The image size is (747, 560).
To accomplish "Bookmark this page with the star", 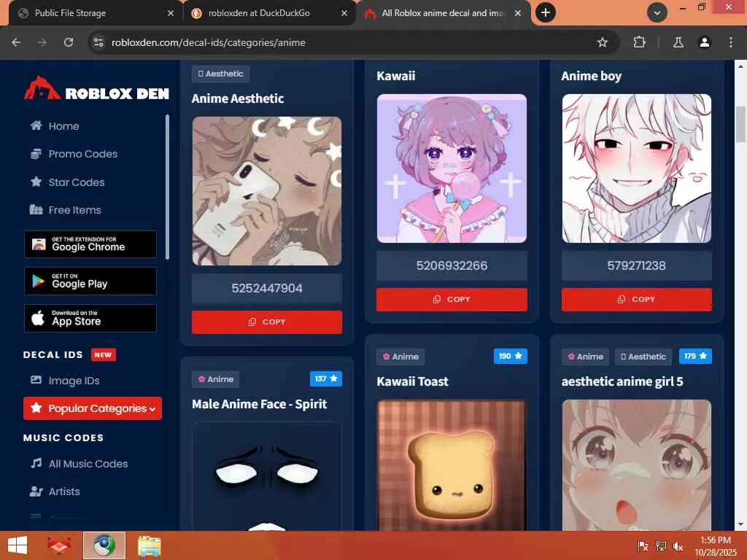I will click(603, 42).
